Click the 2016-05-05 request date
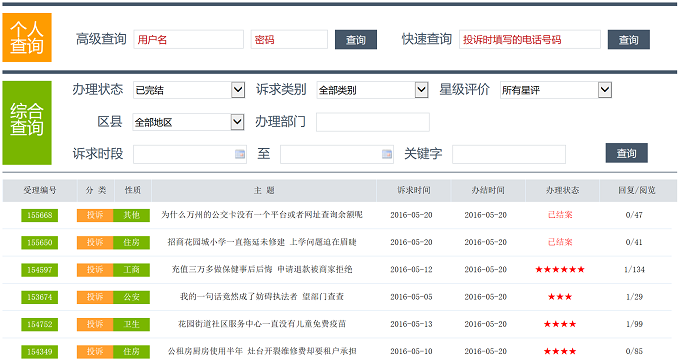 (x=411, y=297)
